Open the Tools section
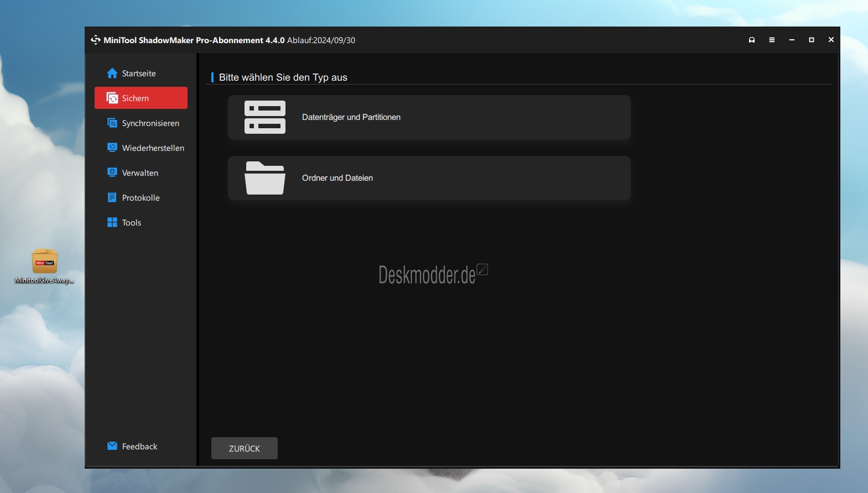 [x=132, y=223]
